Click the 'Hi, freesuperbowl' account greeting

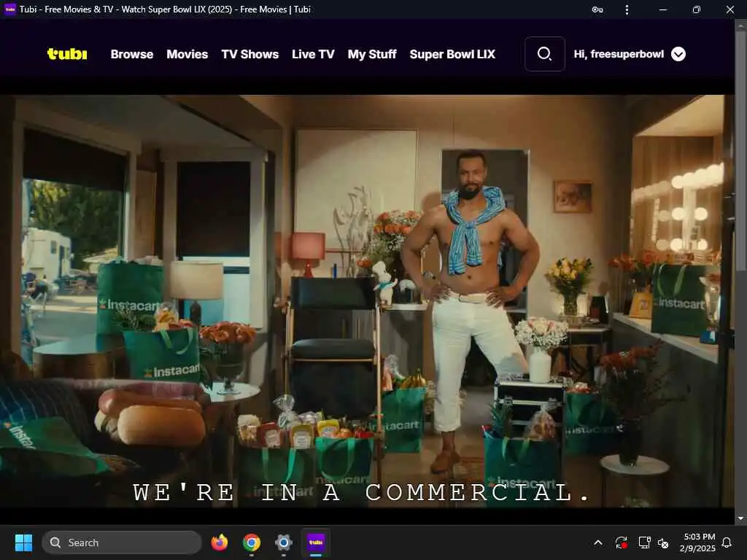(x=619, y=54)
